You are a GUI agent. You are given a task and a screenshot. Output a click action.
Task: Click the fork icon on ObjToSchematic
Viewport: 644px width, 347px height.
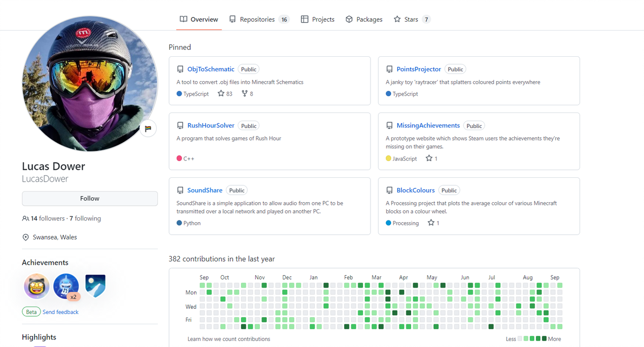pyautogui.click(x=245, y=94)
